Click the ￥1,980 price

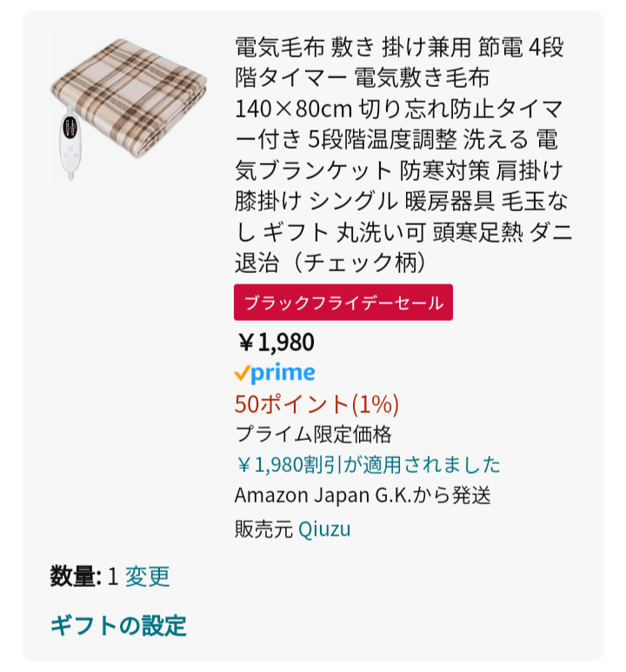(275, 343)
